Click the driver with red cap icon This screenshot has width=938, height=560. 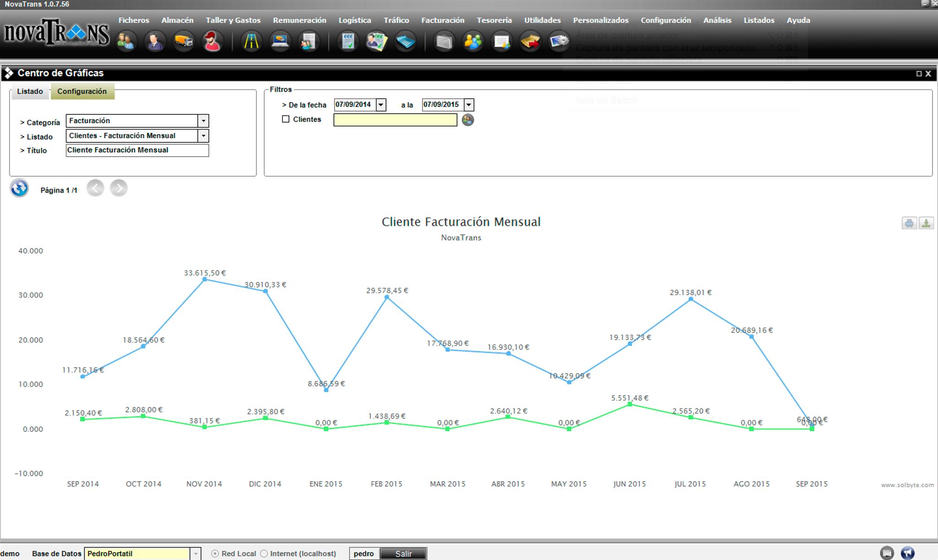tap(212, 42)
